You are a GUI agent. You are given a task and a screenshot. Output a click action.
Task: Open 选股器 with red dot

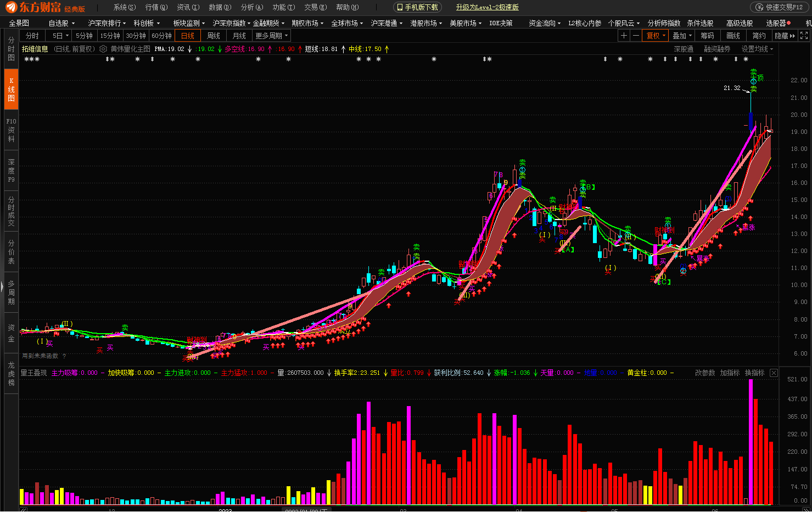(778, 23)
